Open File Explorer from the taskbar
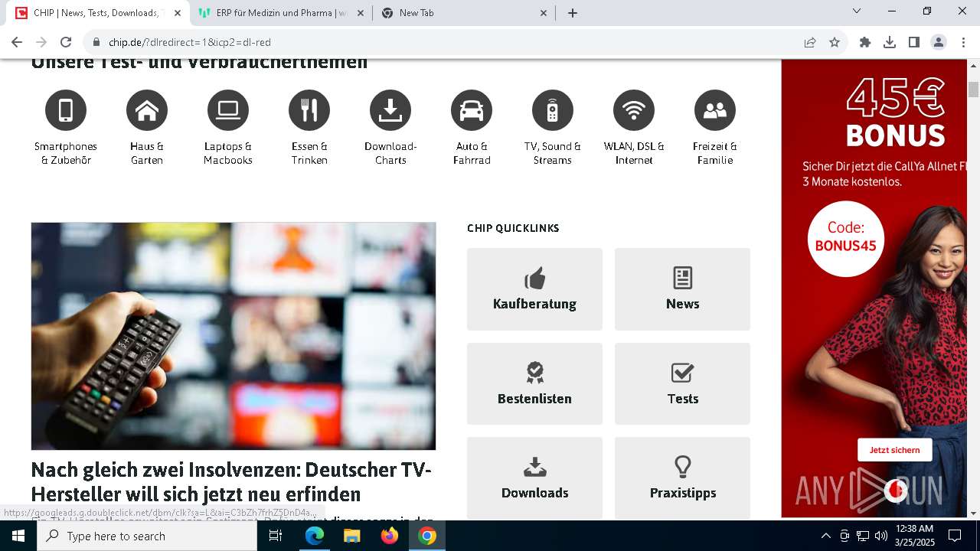Screen dimensions: 980x551 pos(351,536)
